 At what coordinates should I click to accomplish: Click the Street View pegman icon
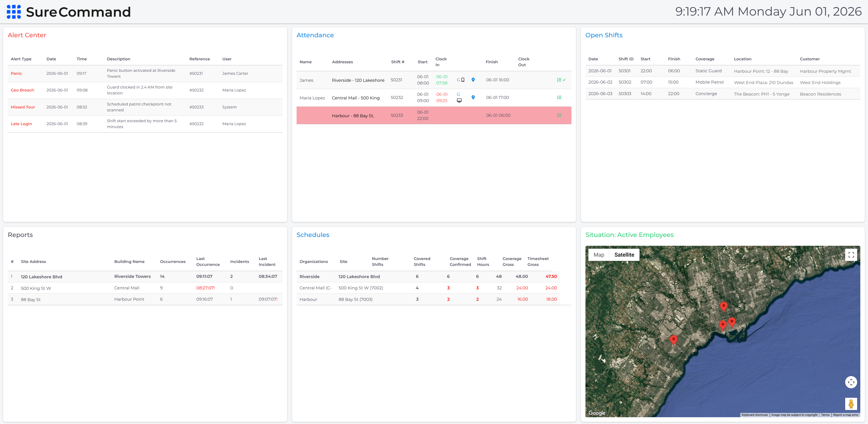pyautogui.click(x=851, y=403)
